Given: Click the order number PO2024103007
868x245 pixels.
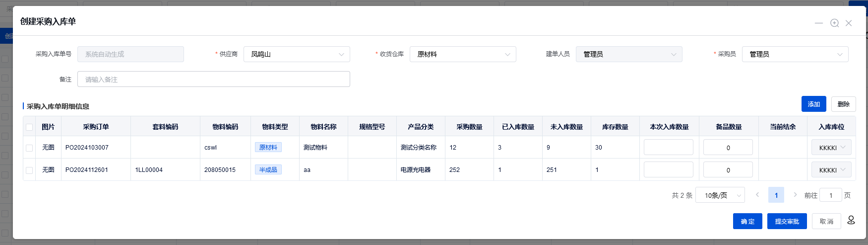Looking at the screenshot, I should coord(87,148).
